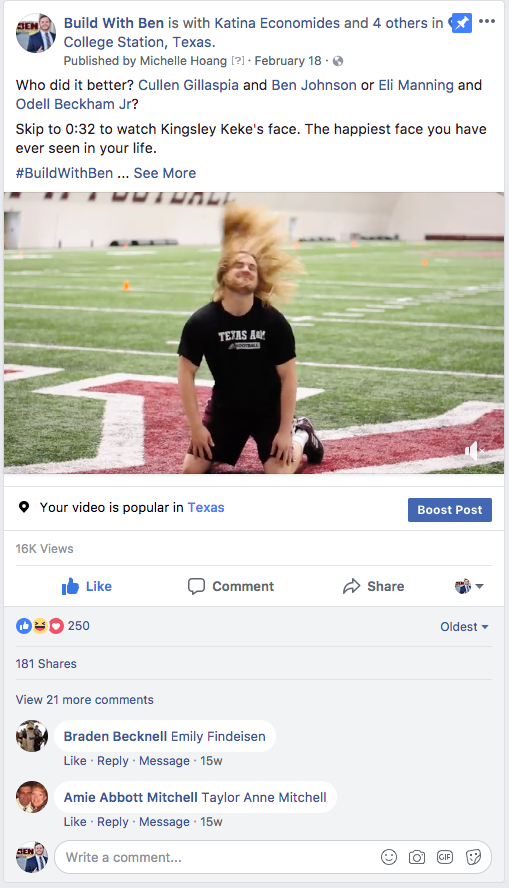The height and width of the screenshot is (888, 509).
Task: Expand View 21 more comments
Action: pos(84,699)
